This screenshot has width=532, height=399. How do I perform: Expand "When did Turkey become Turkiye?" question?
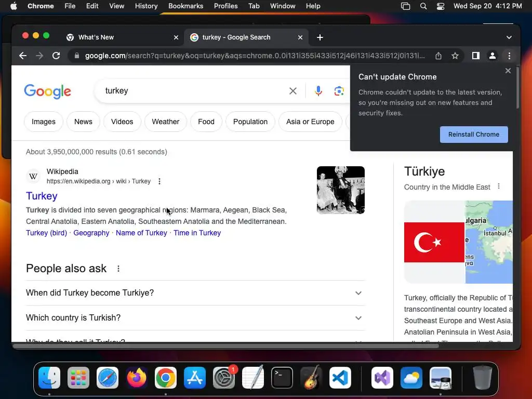[195, 293]
